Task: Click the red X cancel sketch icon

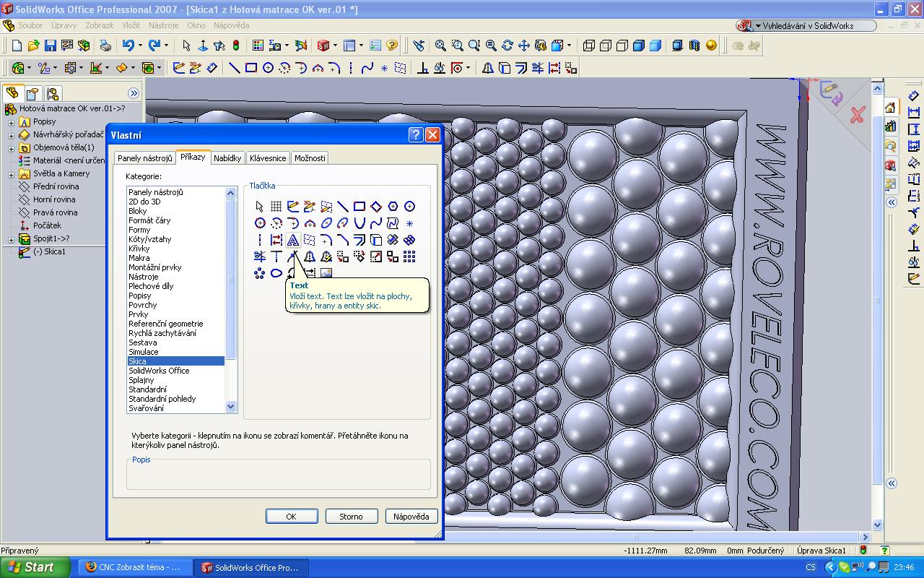Action: point(857,115)
